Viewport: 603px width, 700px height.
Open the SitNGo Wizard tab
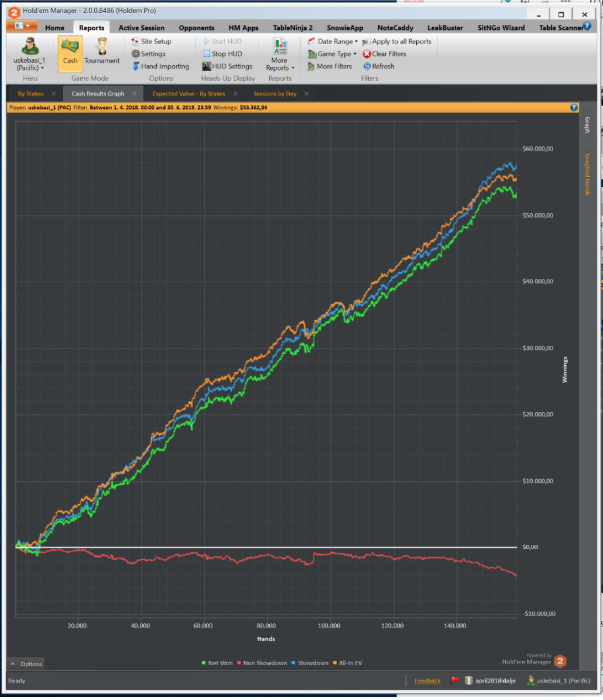click(501, 28)
